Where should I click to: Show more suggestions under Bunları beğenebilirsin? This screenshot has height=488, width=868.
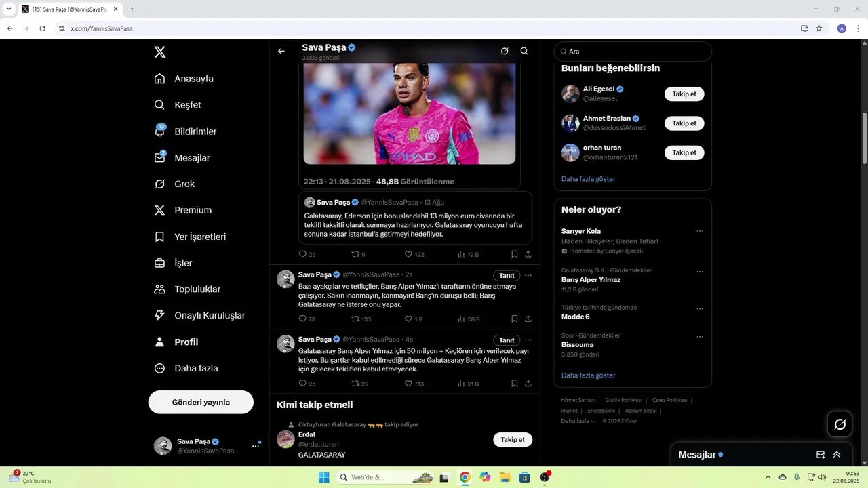pos(588,179)
